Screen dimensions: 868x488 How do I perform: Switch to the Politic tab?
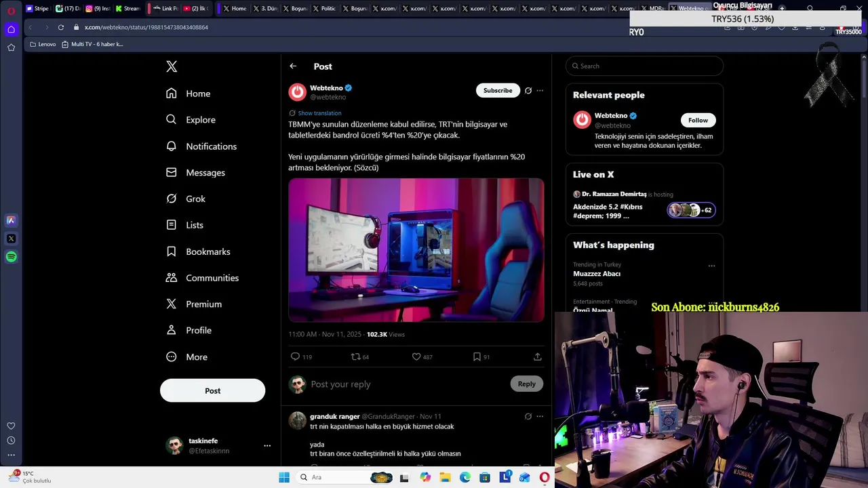tap(324, 9)
